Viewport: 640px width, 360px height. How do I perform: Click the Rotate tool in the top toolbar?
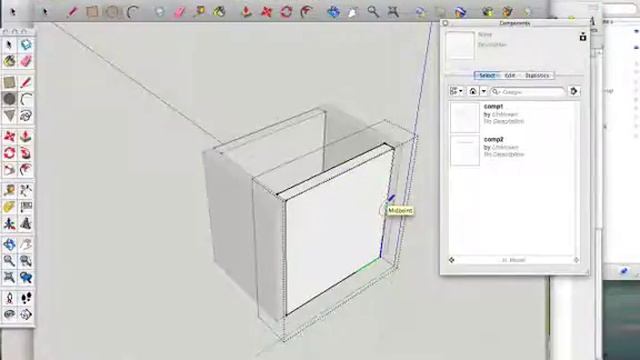click(286, 12)
